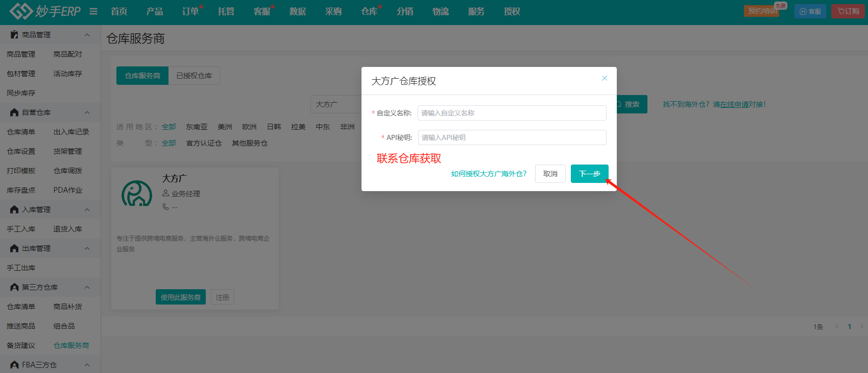Click the 搜索 button
The width and height of the screenshot is (868, 373).
click(632, 104)
